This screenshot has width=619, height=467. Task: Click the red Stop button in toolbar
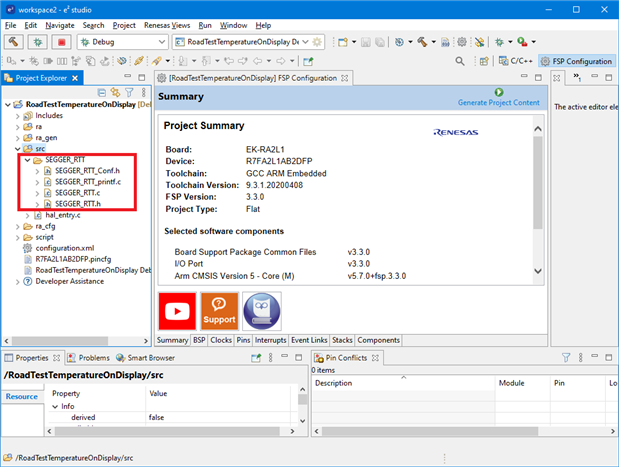point(62,42)
